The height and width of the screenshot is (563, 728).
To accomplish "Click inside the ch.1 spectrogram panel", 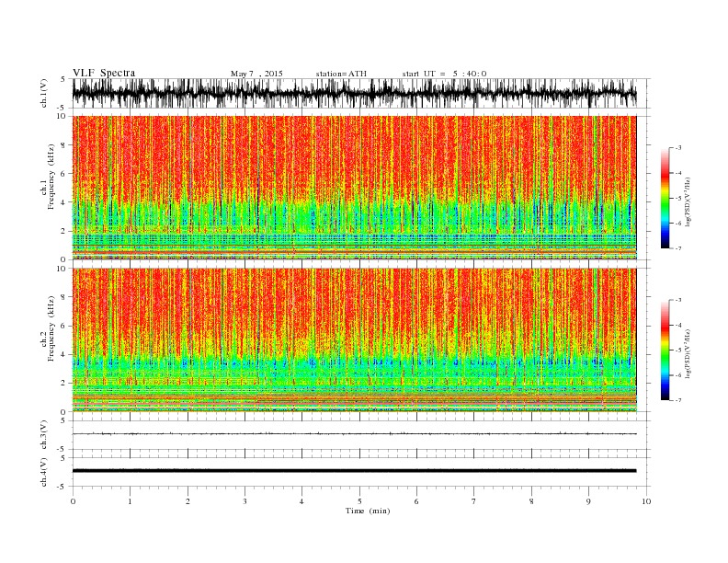I will pyautogui.click(x=354, y=188).
